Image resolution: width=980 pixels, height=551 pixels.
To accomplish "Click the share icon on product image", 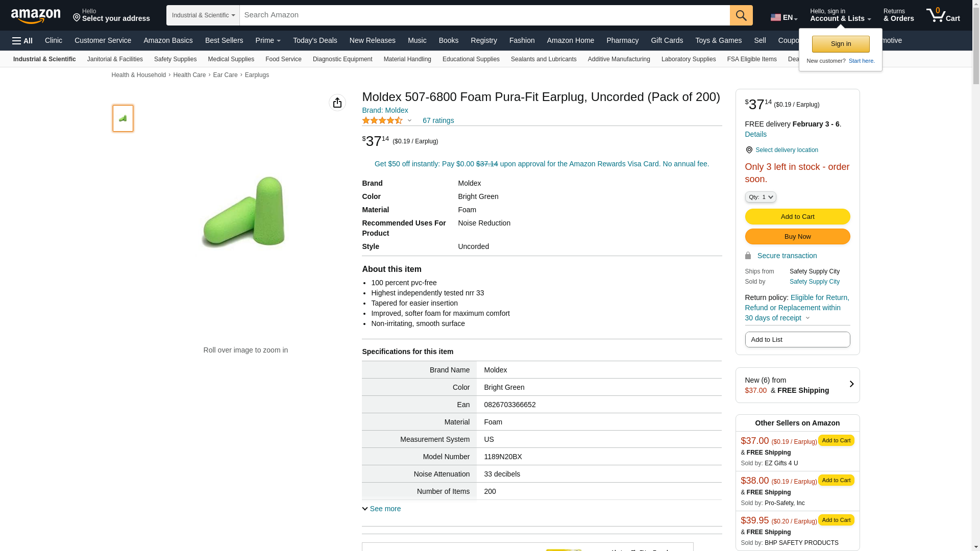I will 337,103.
